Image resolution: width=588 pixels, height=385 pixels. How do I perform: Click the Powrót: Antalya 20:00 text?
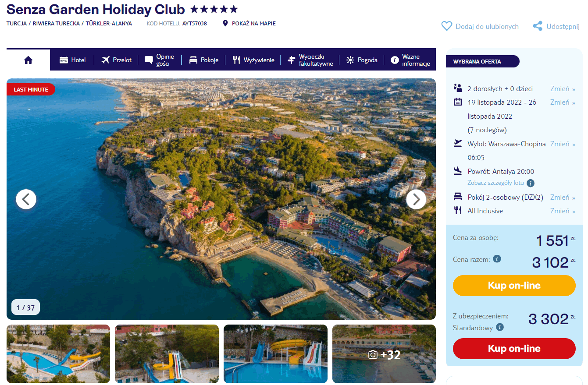tap(501, 171)
